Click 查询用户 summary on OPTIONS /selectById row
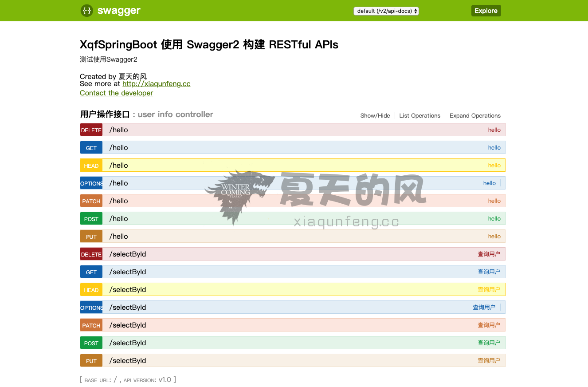Image resolution: width=588 pixels, height=387 pixels. 484,308
